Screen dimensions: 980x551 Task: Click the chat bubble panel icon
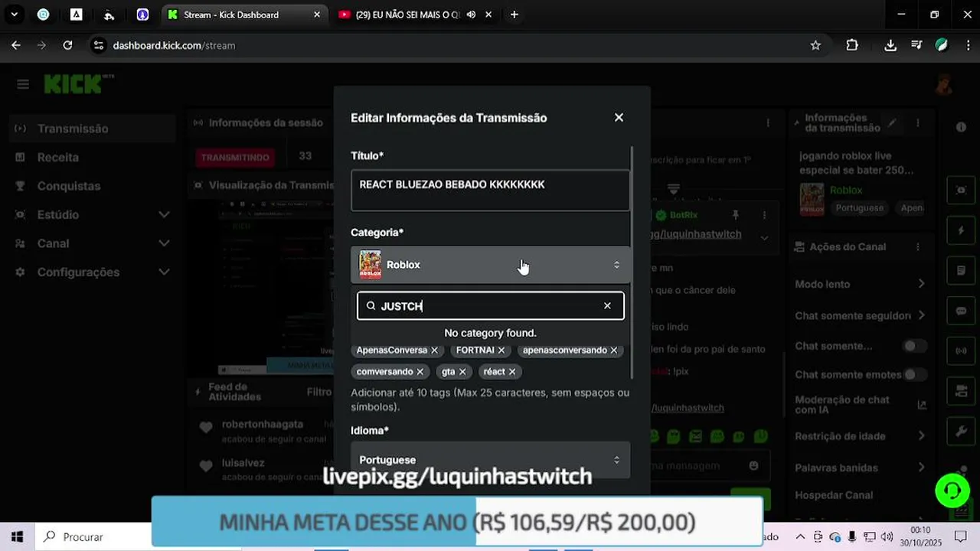[961, 311]
